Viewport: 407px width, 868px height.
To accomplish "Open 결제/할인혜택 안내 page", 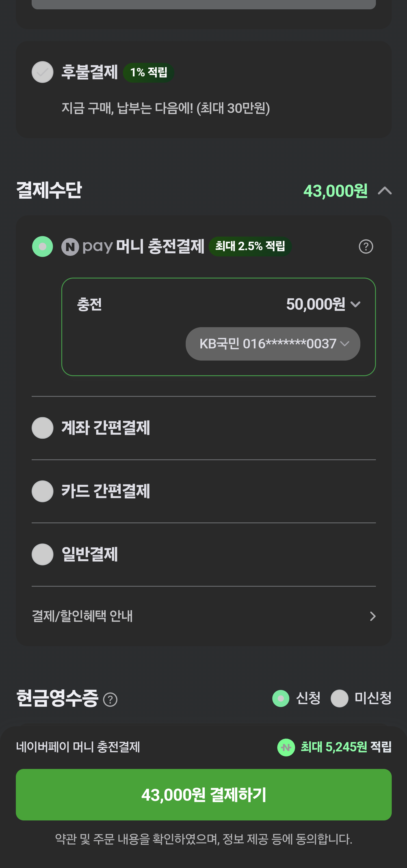I will (203, 616).
